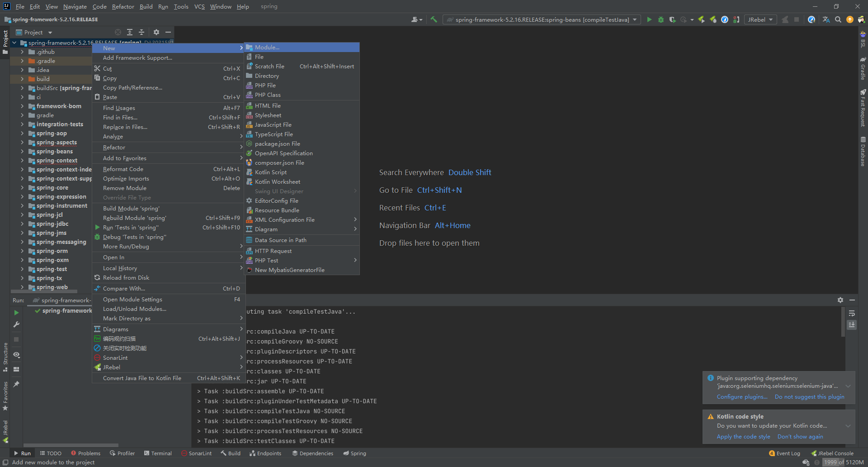The width and height of the screenshot is (868, 467).
Task: Click Expand All icon in Project panel
Action: [x=130, y=32]
